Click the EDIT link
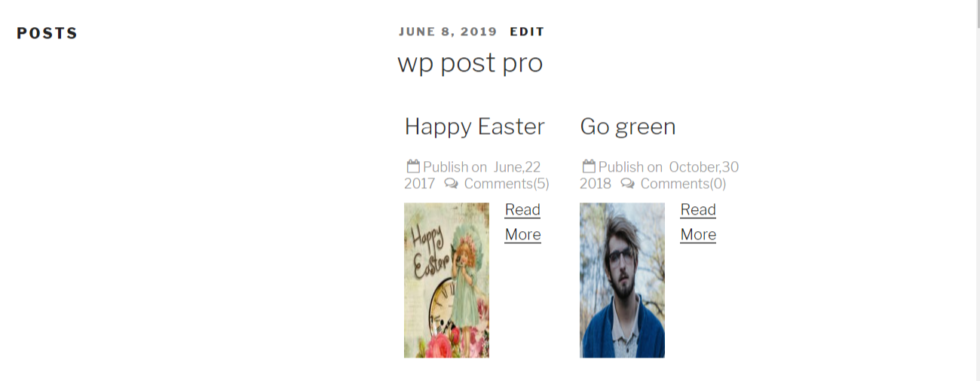 (x=527, y=32)
